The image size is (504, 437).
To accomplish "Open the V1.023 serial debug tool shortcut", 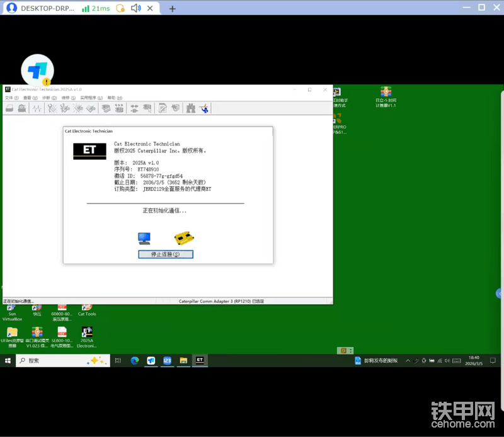I will click(37, 338).
